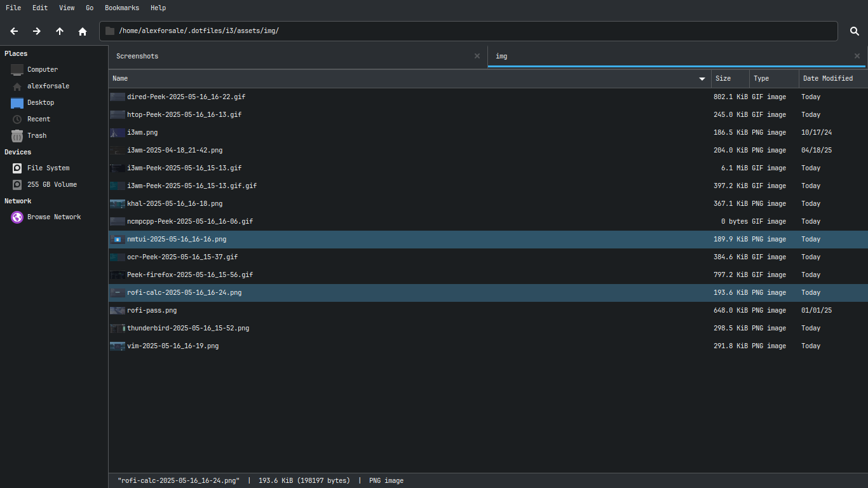Click thumbnail of thunderbird png file
Screen dimensions: 868x488
(118, 328)
